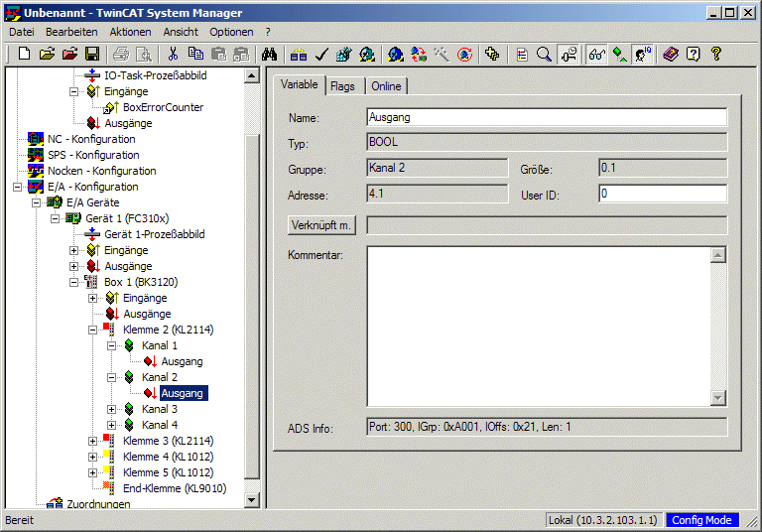This screenshot has height=532, width=762.
Task: Click the Verknüpft m. button
Action: coord(321,225)
